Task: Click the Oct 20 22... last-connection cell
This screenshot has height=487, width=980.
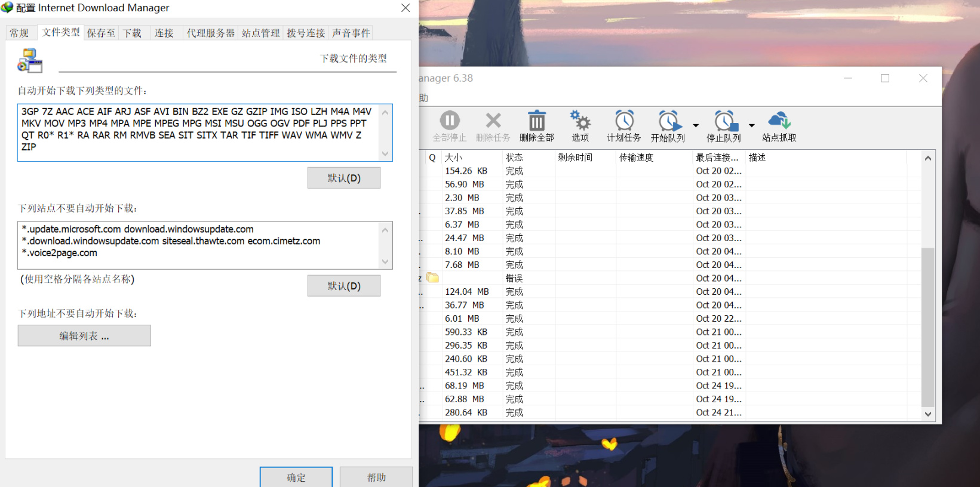Action: point(719,319)
